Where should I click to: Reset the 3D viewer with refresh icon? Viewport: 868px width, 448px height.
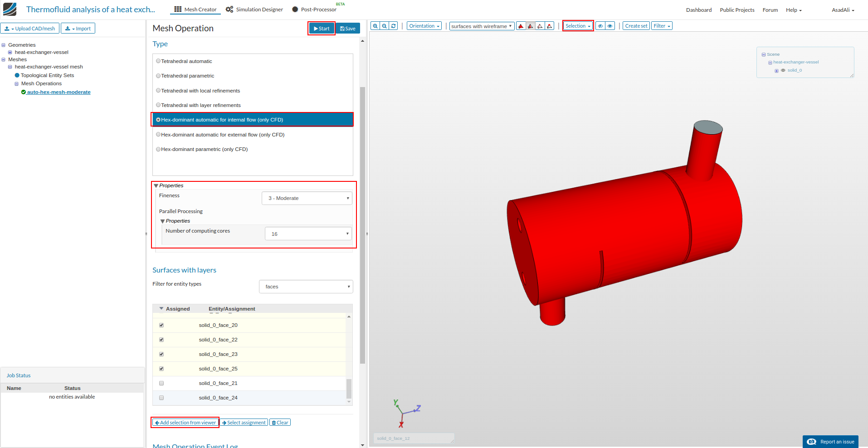393,26
